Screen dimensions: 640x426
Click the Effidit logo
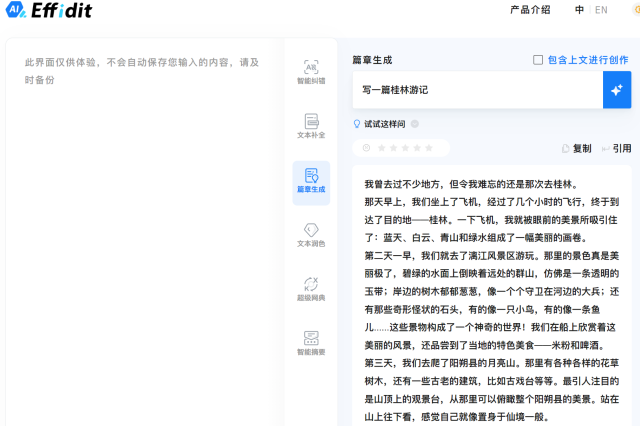52,12
